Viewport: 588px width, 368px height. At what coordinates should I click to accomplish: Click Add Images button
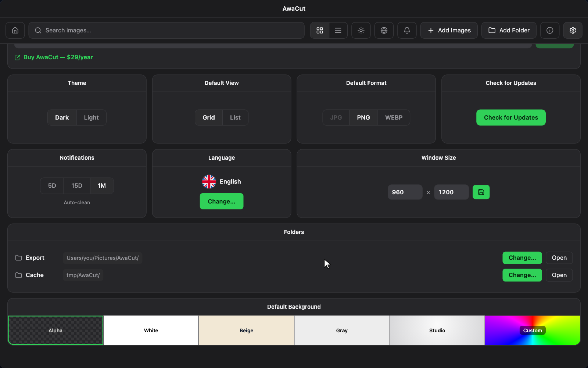[x=449, y=31]
